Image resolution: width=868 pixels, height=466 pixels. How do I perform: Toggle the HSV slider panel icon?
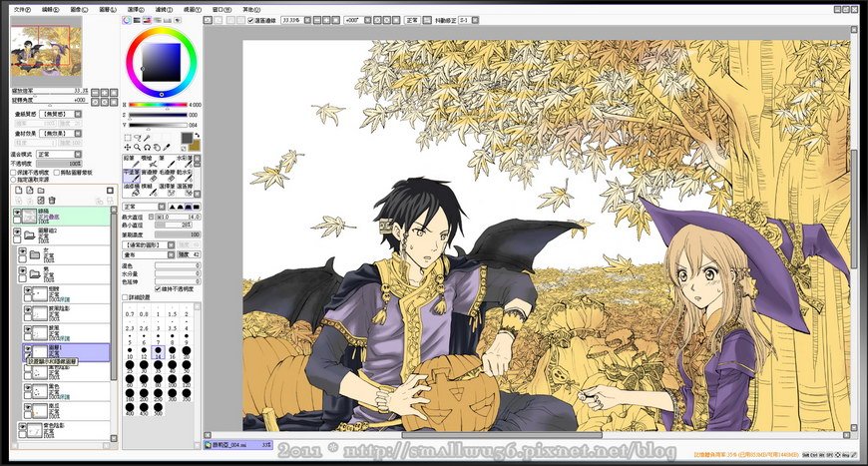[x=147, y=21]
